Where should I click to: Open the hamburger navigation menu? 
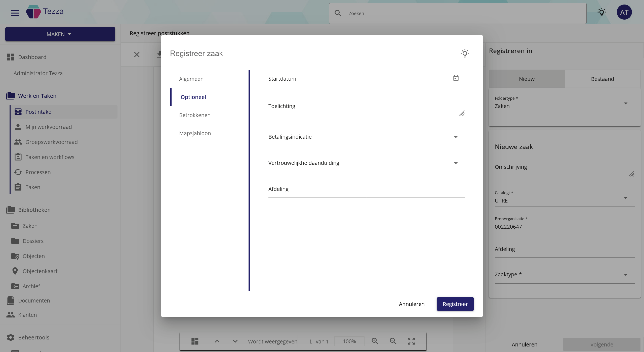click(x=15, y=13)
